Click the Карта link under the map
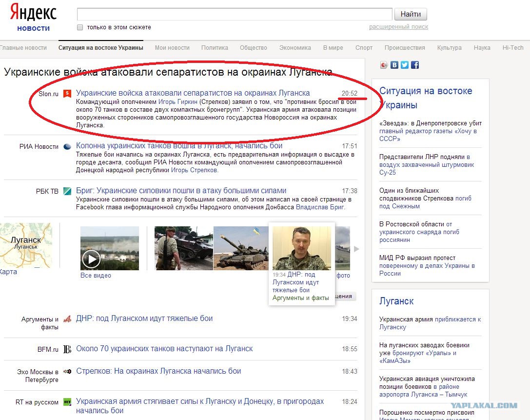 [8, 272]
